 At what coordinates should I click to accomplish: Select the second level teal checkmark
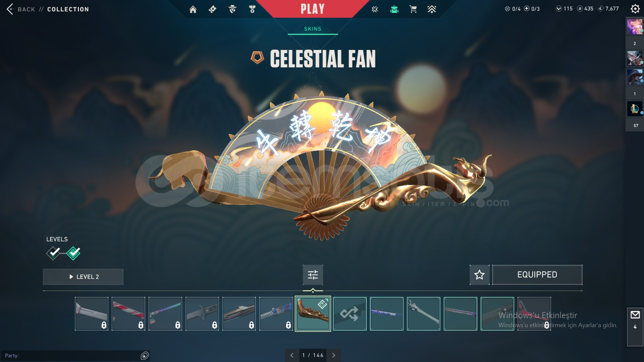[x=73, y=253]
